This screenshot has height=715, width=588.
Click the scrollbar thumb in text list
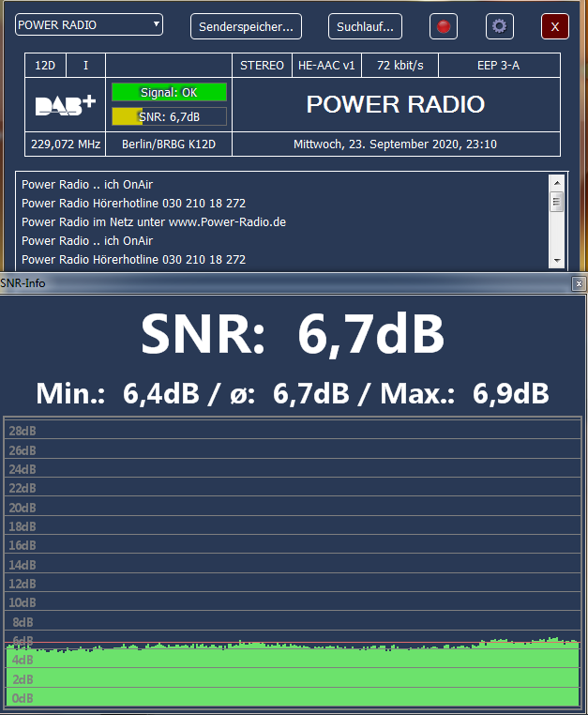click(x=556, y=201)
